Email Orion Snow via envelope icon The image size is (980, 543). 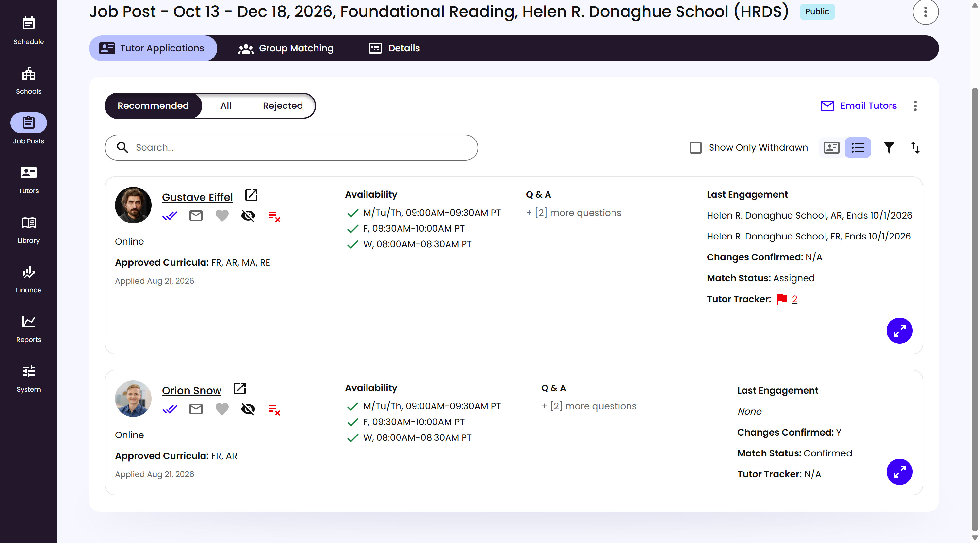point(196,409)
